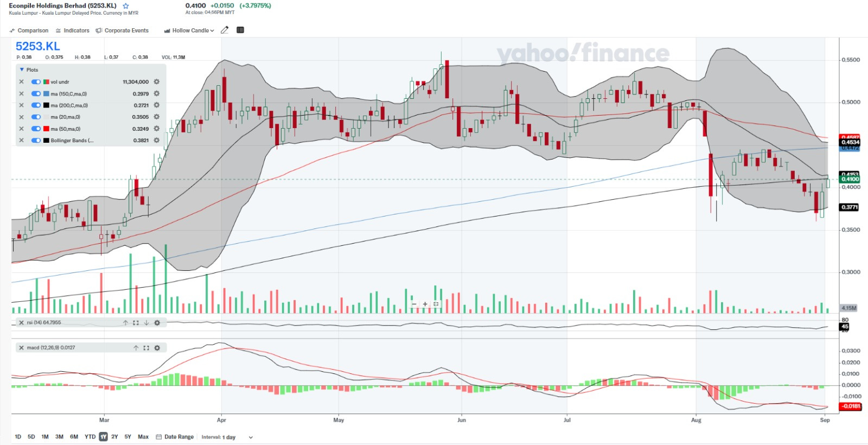Image resolution: width=868 pixels, height=445 pixels.
Task: Click the 4.15M volume axis label
Action: tap(849, 308)
